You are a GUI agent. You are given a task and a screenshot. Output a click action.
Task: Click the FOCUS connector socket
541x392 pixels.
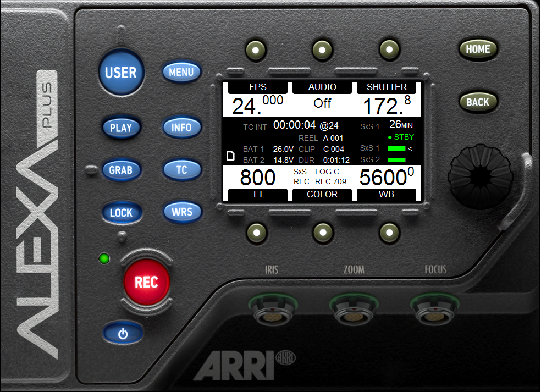click(x=435, y=310)
